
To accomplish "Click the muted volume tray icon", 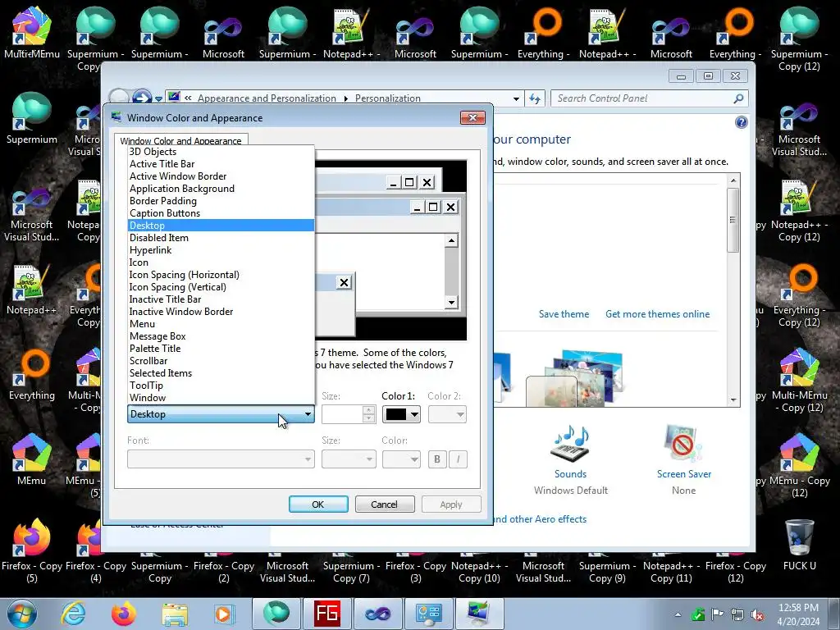I will coord(757,614).
